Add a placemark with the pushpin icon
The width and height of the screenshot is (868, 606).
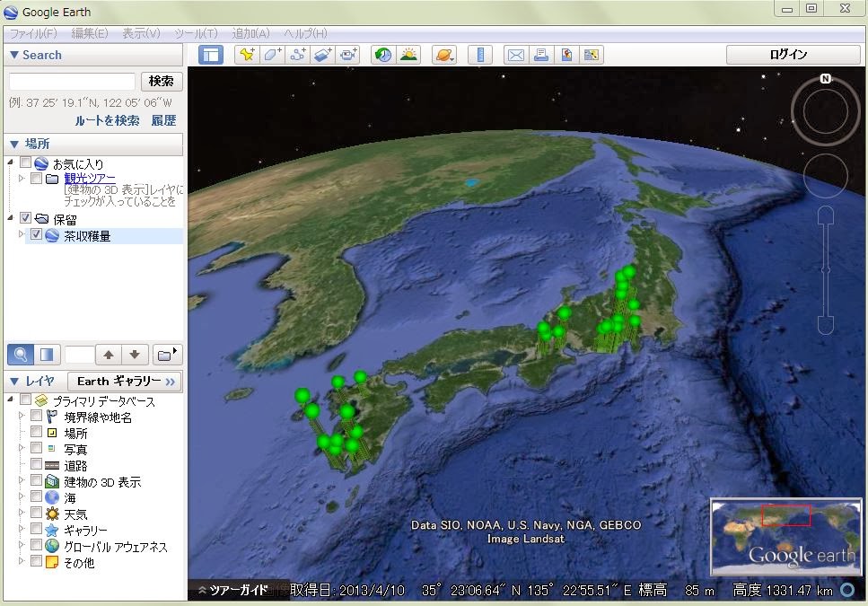(247, 55)
